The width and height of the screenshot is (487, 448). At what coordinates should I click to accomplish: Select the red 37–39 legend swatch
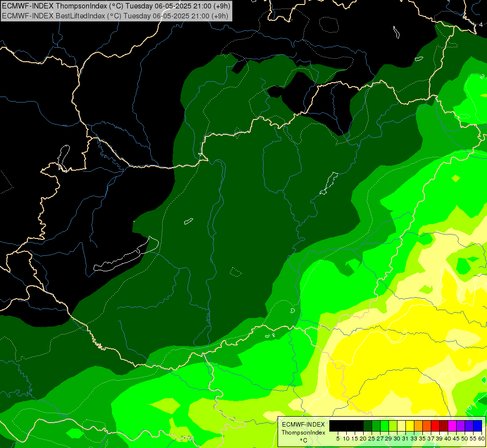click(x=435, y=426)
